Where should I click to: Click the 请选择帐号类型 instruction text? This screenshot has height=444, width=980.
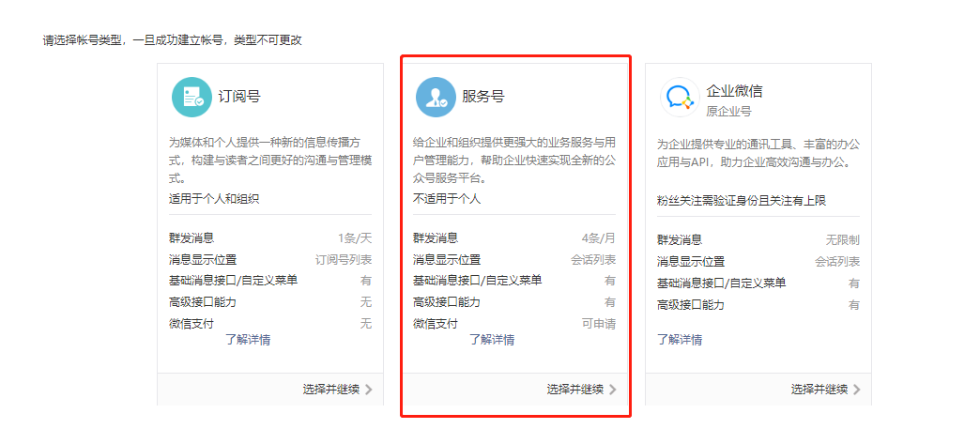point(173,40)
